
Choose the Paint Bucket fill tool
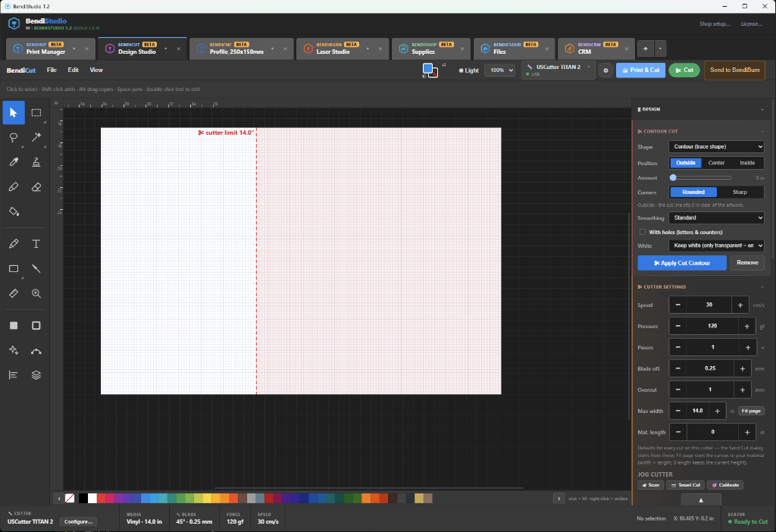[14, 211]
